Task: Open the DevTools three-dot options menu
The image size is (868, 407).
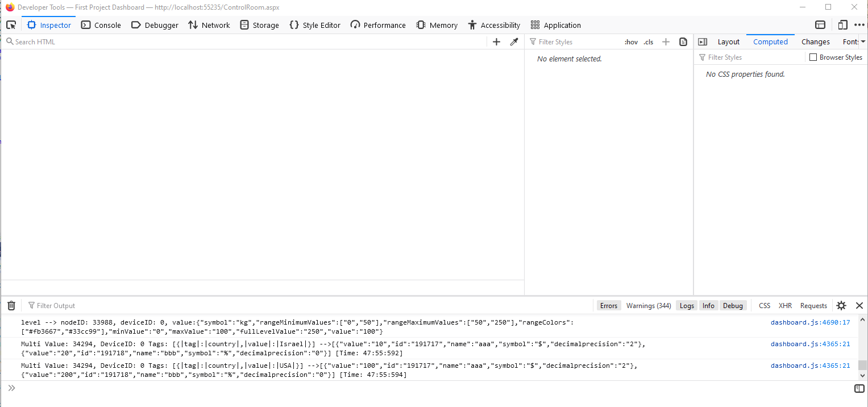Action: click(x=859, y=25)
